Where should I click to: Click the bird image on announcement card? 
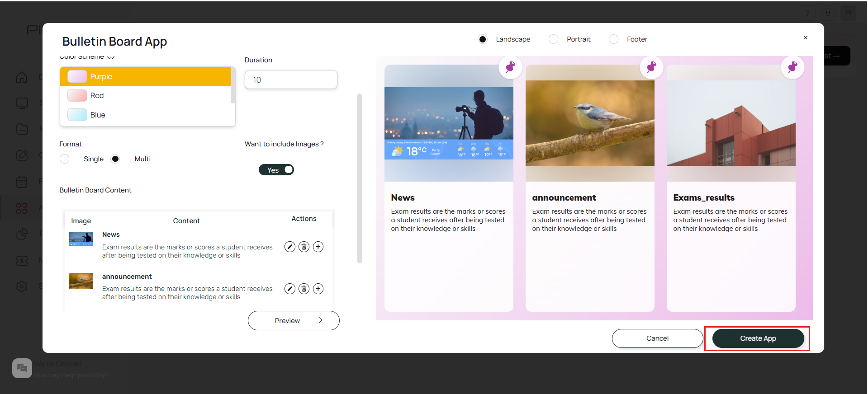(590, 123)
